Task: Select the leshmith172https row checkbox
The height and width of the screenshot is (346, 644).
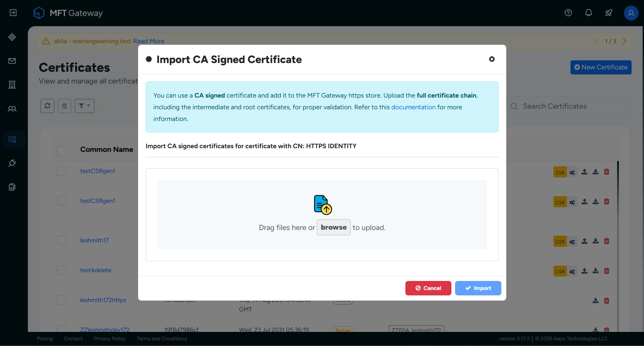Action: [x=61, y=300]
